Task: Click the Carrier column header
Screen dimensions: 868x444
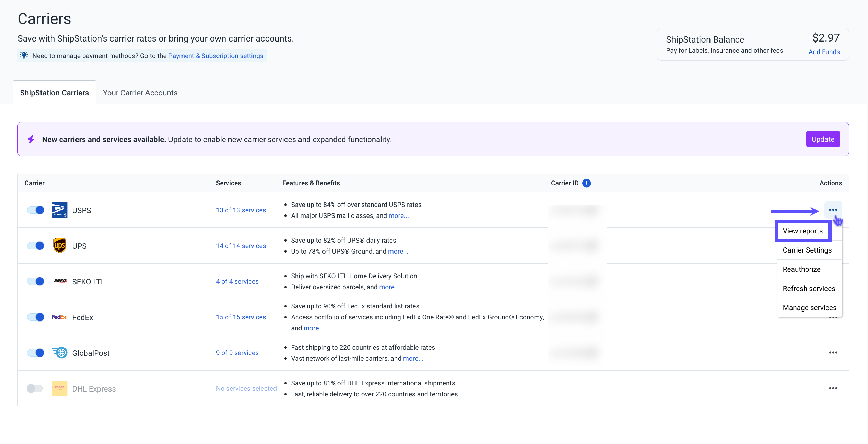Action: point(35,183)
